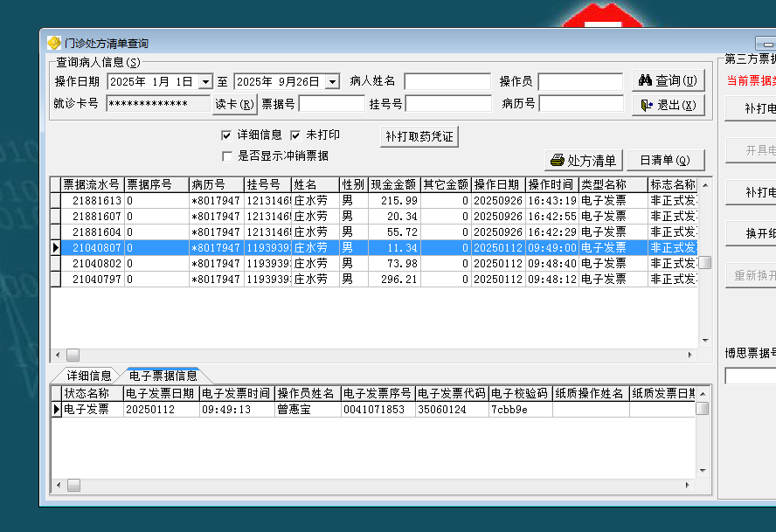Viewport: 776px width, 532px height.
Task: Click upper grid horizontal scroll right arrow
Action: (x=689, y=355)
